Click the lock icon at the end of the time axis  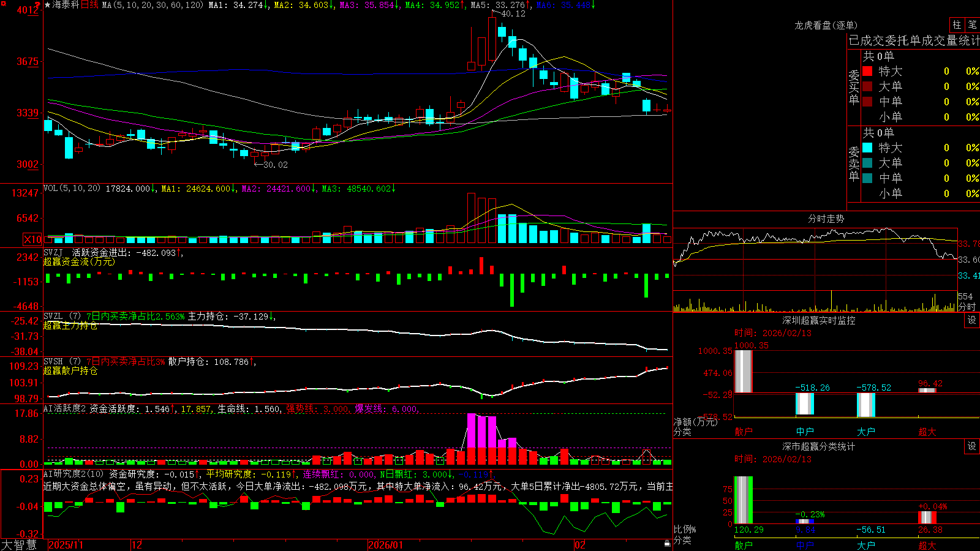667,544
